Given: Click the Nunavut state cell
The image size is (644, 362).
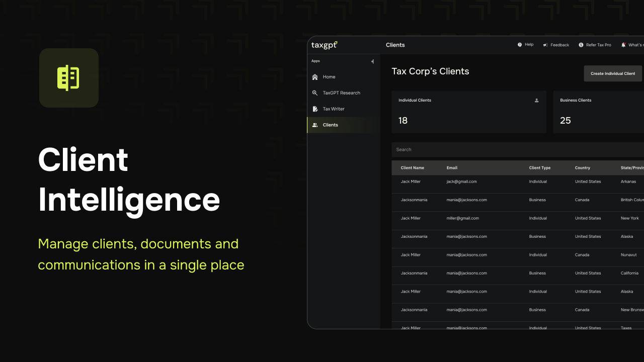Looking at the screenshot, I should [x=629, y=255].
